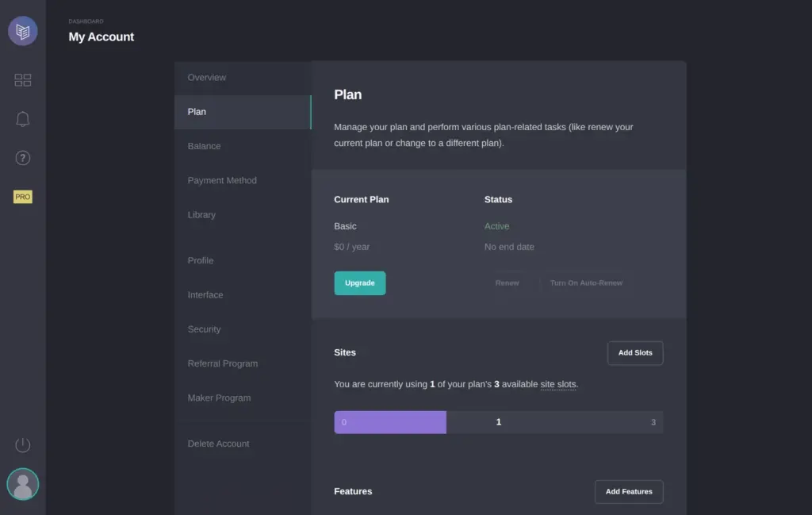Viewport: 812px width, 515px height.
Task: Open the notifications bell icon
Action: 23,119
